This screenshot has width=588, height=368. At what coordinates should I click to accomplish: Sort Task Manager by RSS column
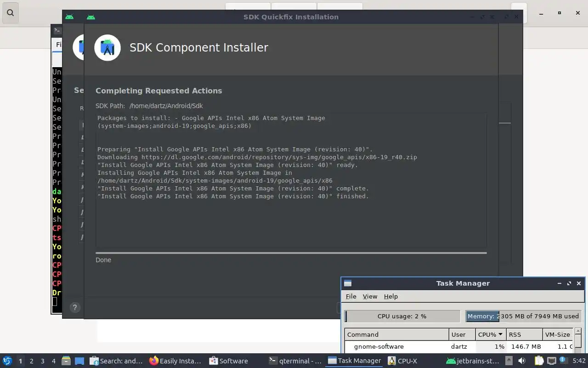(524, 334)
